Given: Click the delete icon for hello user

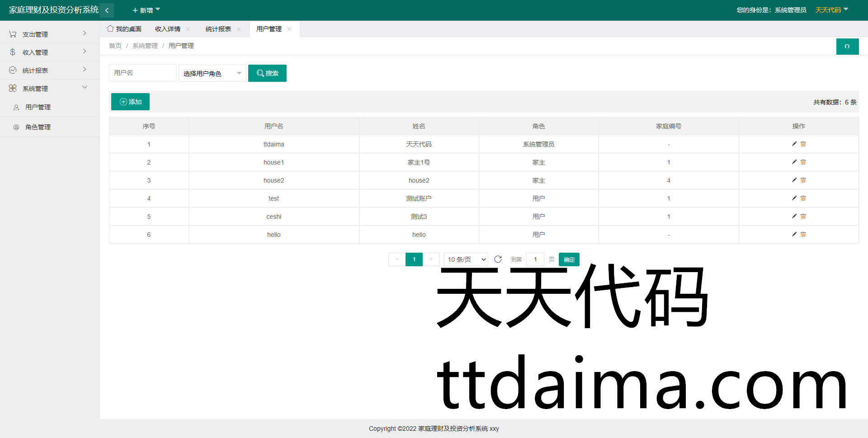Looking at the screenshot, I should tap(803, 234).
